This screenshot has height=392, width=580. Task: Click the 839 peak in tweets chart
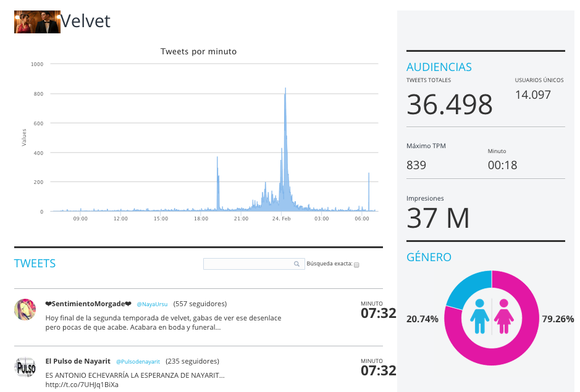[285, 89]
